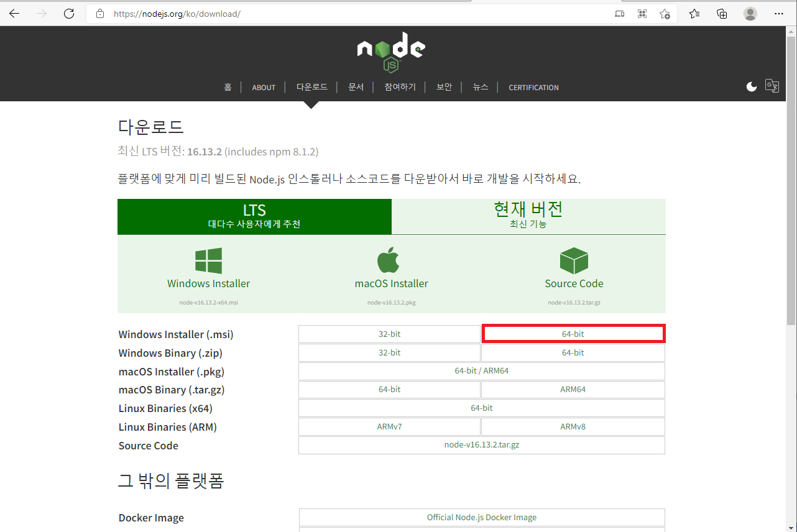
Task: Download via the Windows Installer logo
Action: pyautogui.click(x=208, y=260)
